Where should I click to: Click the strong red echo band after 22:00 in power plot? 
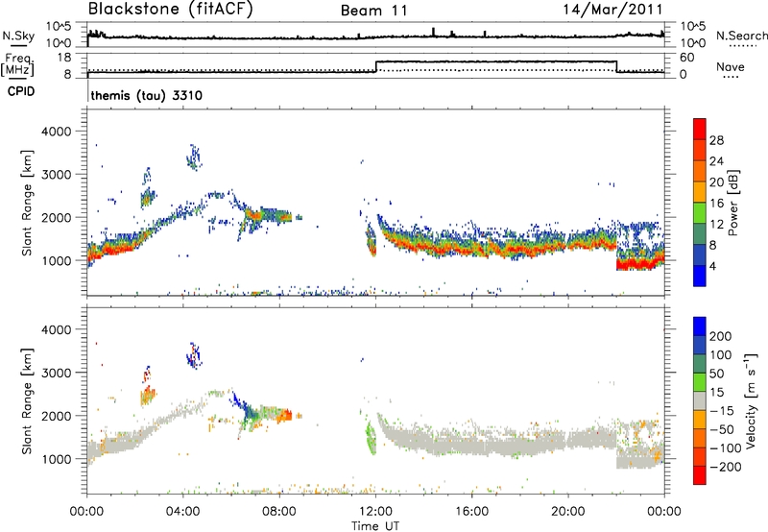(639, 264)
